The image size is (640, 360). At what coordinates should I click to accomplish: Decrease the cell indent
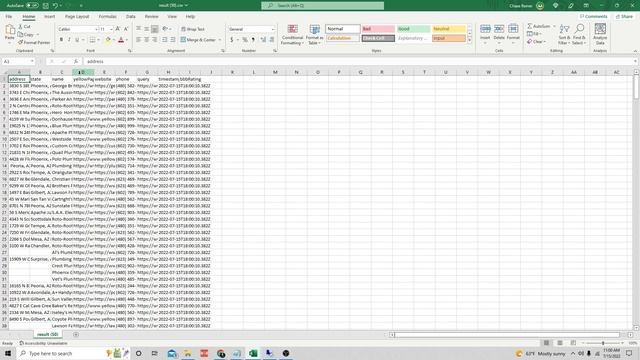coord(165,40)
